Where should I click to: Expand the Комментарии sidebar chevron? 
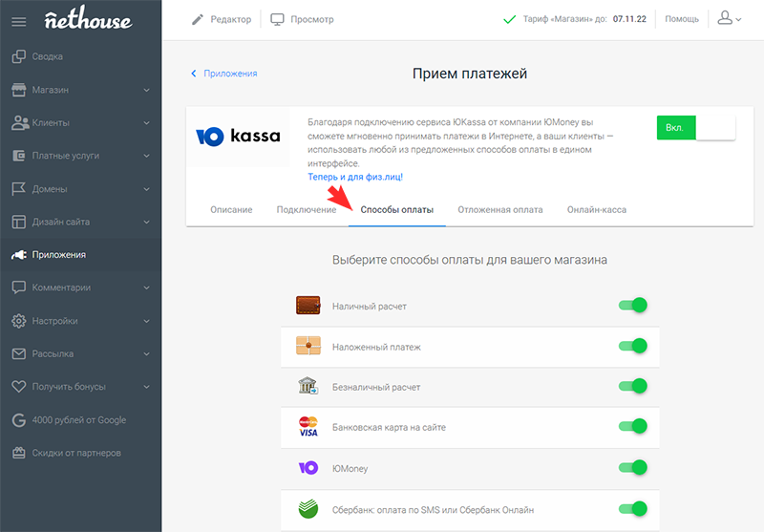coord(147,287)
